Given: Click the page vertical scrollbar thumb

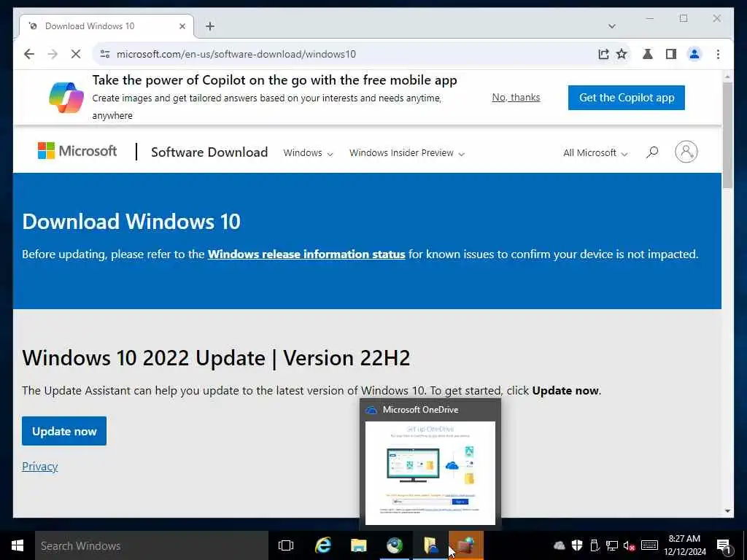Looking at the screenshot, I should (727, 136).
